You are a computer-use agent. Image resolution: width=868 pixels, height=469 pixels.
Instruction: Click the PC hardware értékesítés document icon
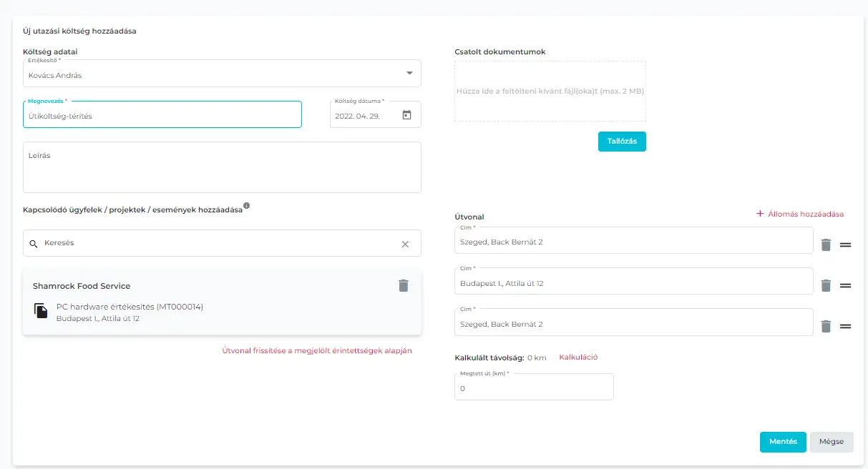coord(42,311)
